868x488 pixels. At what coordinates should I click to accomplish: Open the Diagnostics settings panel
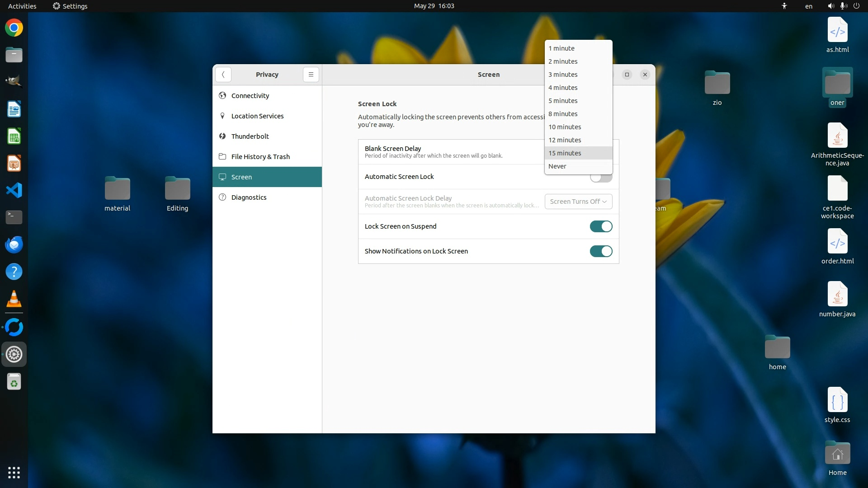coord(249,197)
